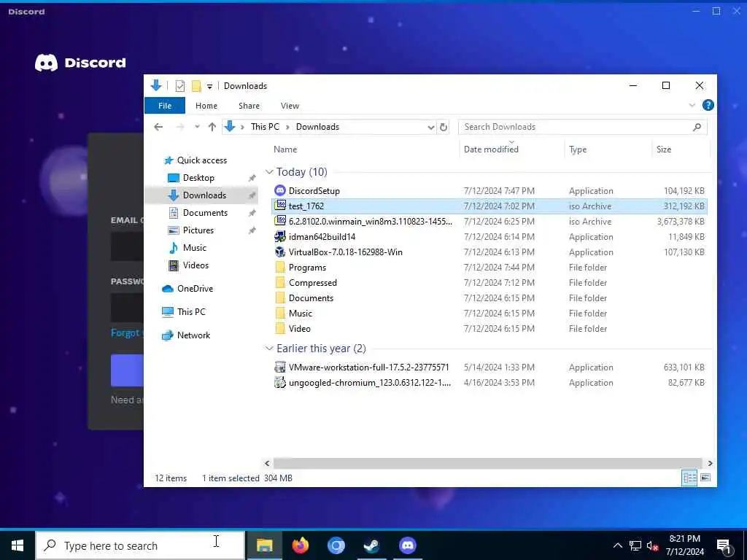The height and width of the screenshot is (560, 747).
Task: Click the Properties icon in quick access toolbar
Action: tap(180, 86)
